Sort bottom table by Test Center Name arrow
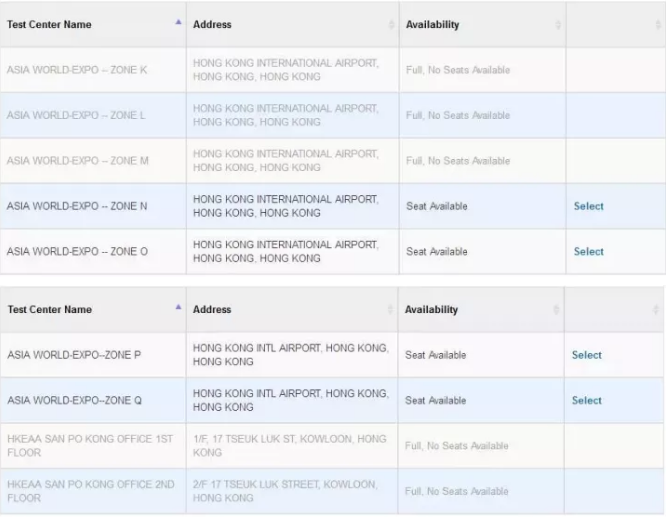The image size is (666, 517). point(178,307)
